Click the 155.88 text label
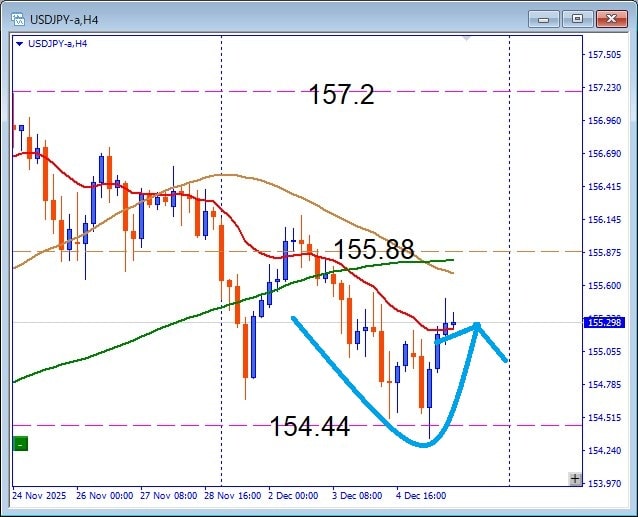This screenshot has width=638, height=517. point(374,249)
